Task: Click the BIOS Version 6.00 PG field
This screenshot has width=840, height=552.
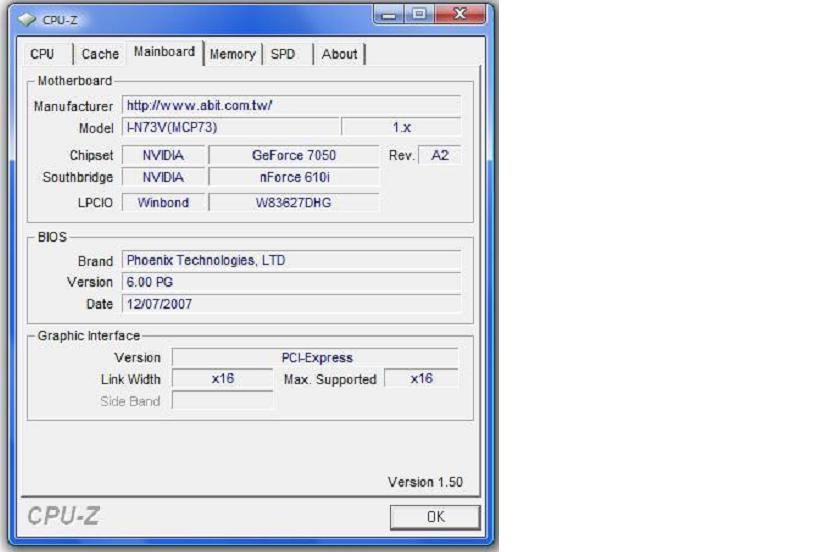Action: point(291,282)
